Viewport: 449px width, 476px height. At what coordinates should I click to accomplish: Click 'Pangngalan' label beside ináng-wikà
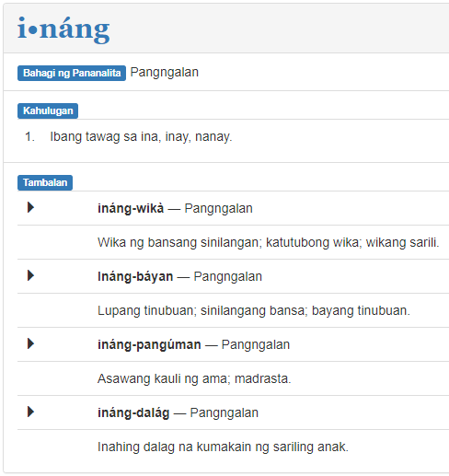[x=218, y=209]
